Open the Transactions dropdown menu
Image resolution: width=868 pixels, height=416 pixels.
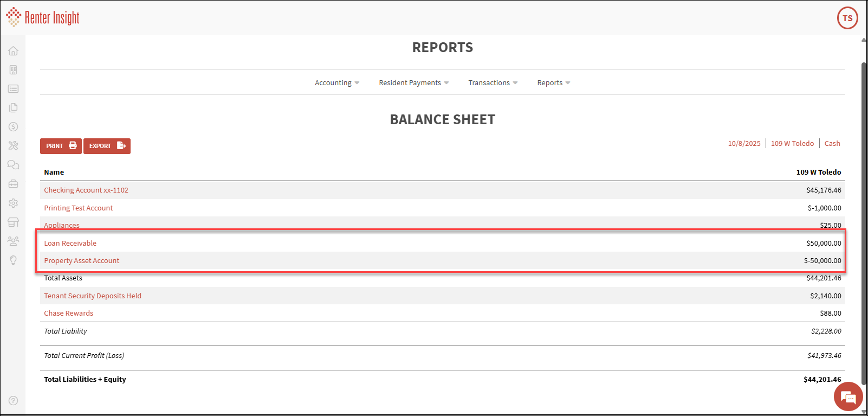point(493,83)
